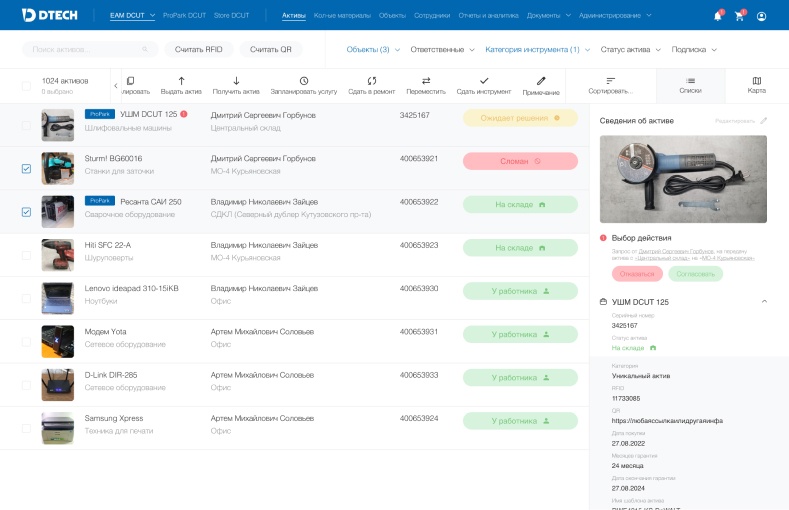Image resolution: width=789 pixels, height=510 pixels.
Task: Click the Запланировать услугу clock icon
Action: tap(304, 81)
